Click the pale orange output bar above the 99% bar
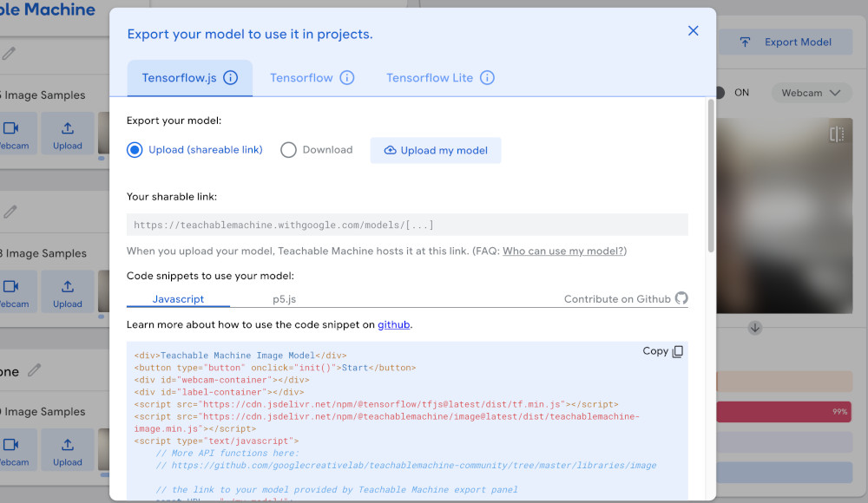 (x=784, y=382)
